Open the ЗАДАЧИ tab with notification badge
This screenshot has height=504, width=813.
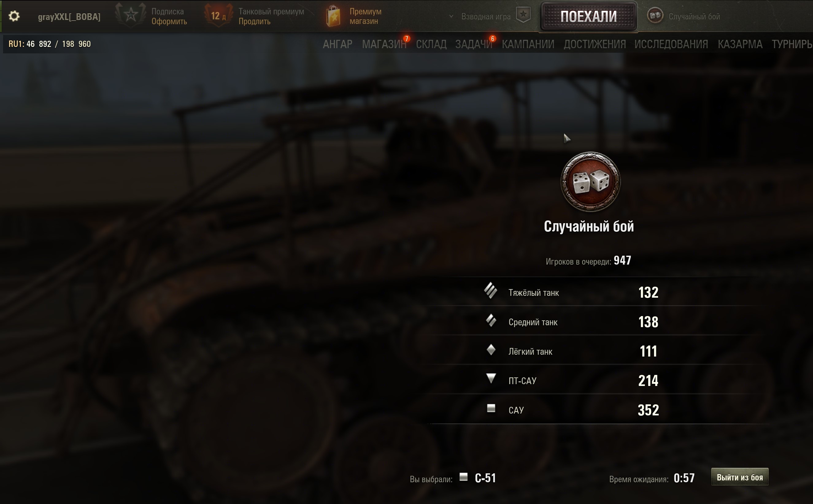474,44
